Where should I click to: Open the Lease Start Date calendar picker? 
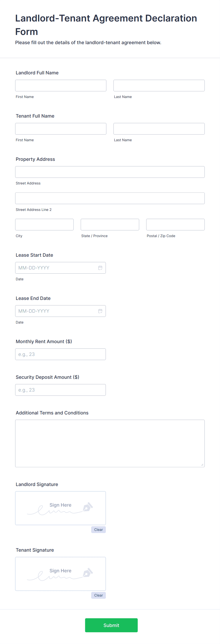tap(100, 268)
